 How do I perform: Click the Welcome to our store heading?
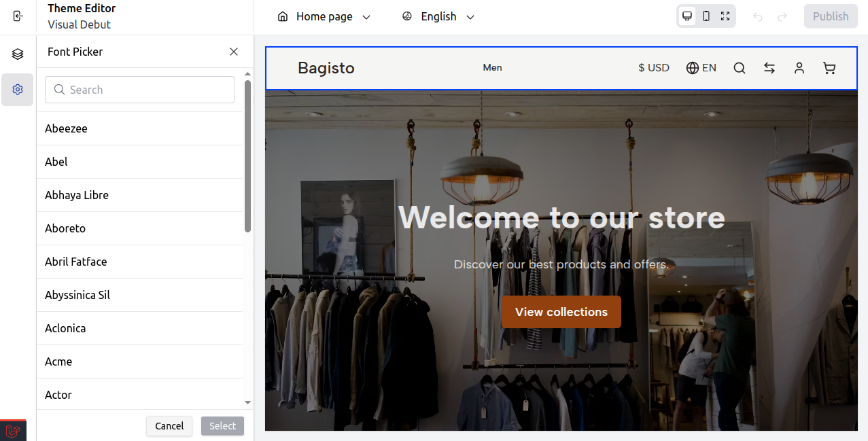[x=561, y=217]
